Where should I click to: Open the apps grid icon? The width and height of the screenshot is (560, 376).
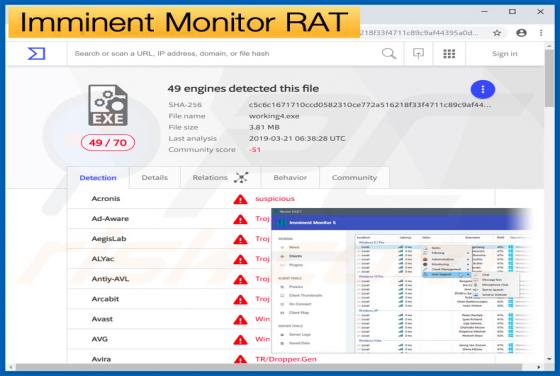click(x=449, y=54)
